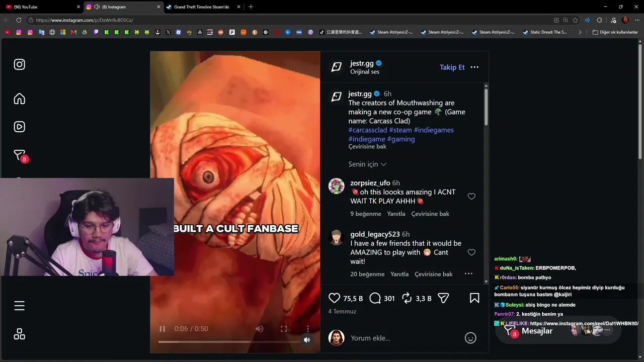Repost the post showing 3,3 B reposts
The width and height of the screenshot is (644, 362).
click(x=407, y=298)
